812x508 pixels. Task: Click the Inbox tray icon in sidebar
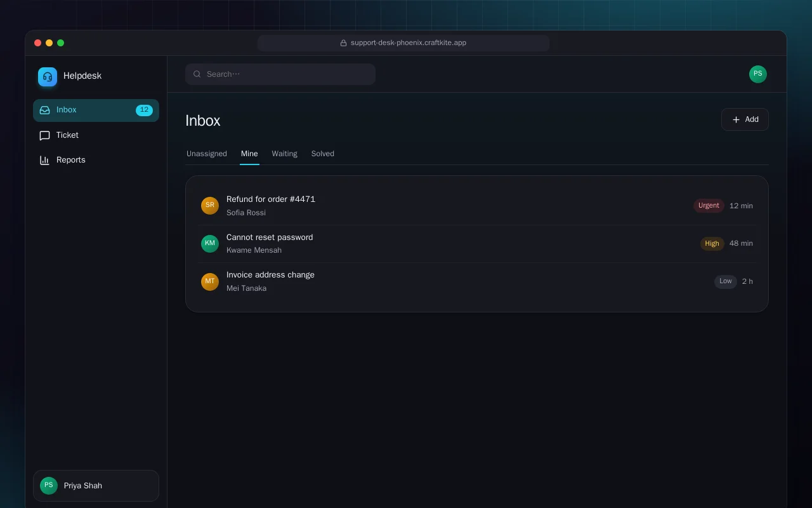(45, 110)
